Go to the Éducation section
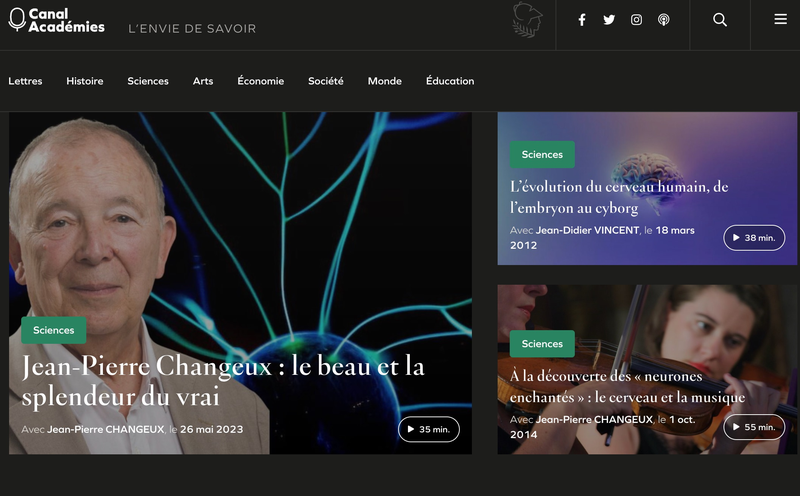Screen dimensions: 800x496 (x=450, y=81)
